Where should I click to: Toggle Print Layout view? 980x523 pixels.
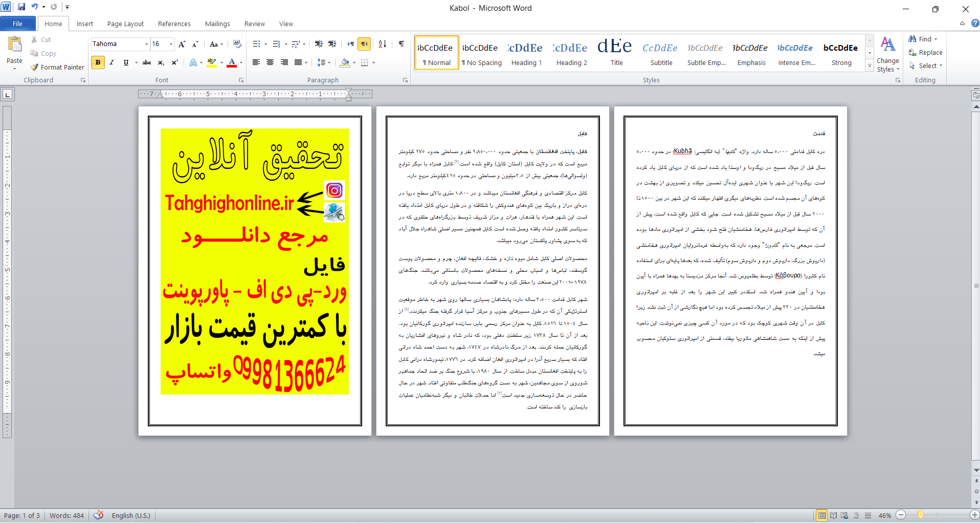pyautogui.click(x=821, y=515)
